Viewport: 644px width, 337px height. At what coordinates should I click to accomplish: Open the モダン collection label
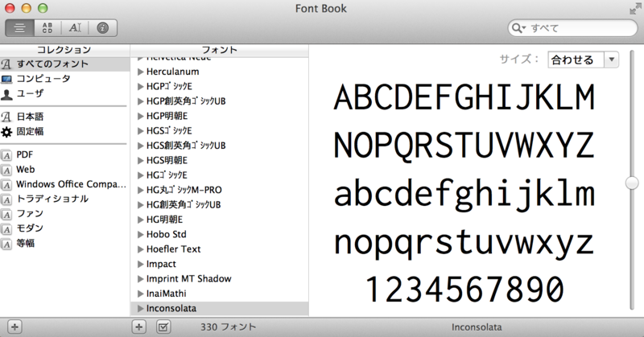coord(30,228)
